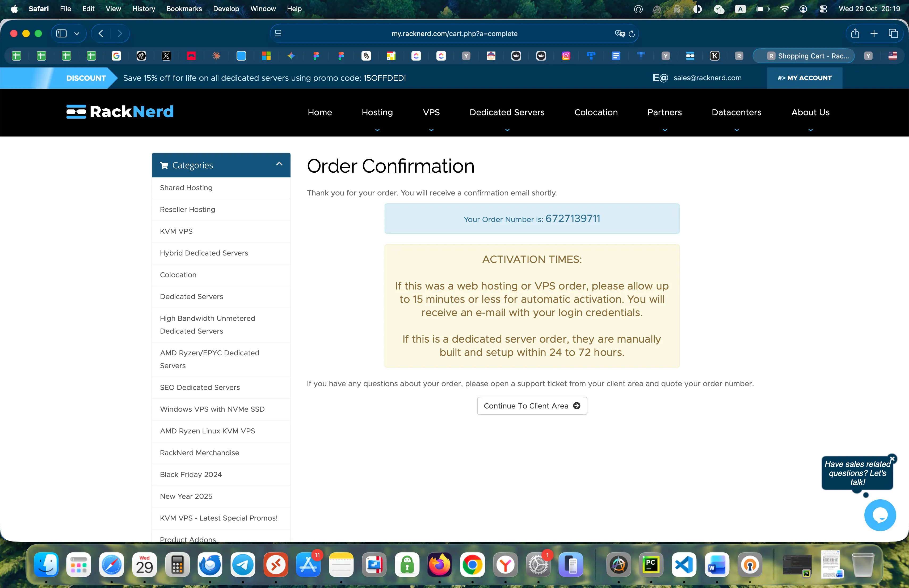The image size is (909, 588).
Task: Click the shopping cart icon beside Categories
Action: click(164, 166)
